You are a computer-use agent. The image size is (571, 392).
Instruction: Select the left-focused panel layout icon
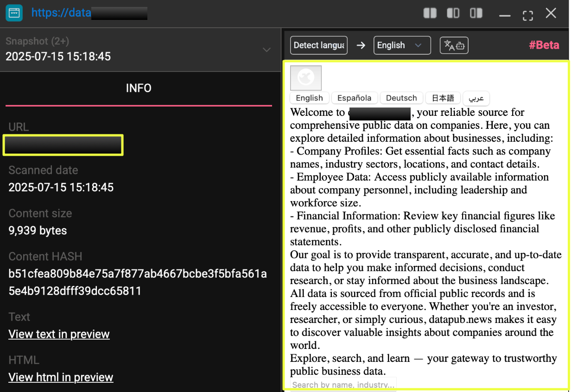[x=453, y=13]
